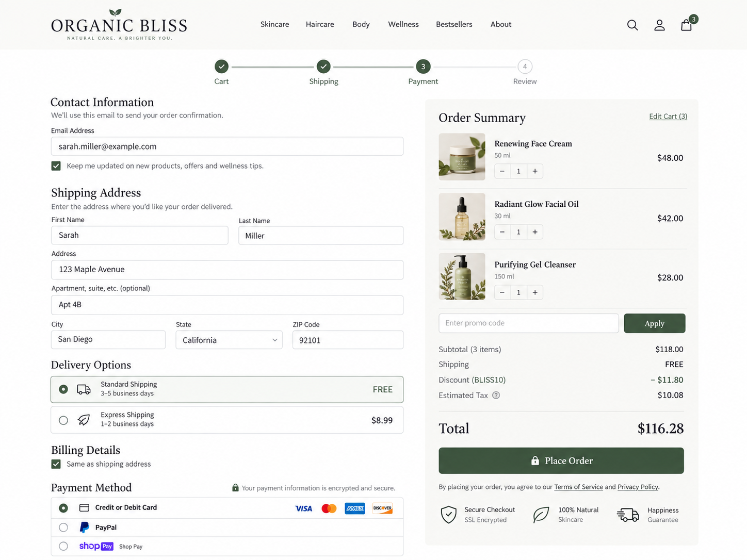
Task: Open the Wellness menu
Action: (403, 24)
